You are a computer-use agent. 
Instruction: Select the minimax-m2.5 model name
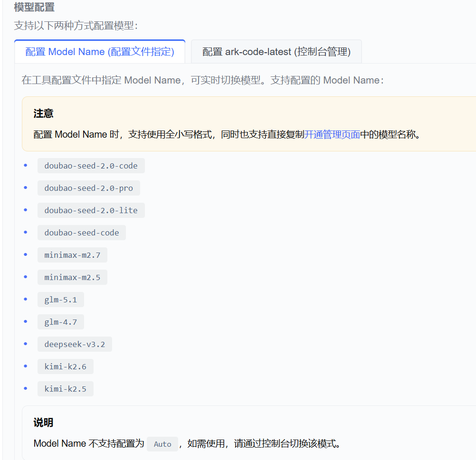click(72, 277)
